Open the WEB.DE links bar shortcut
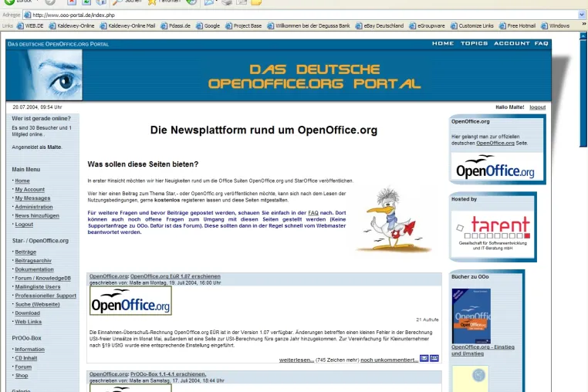 (x=30, y=26)
